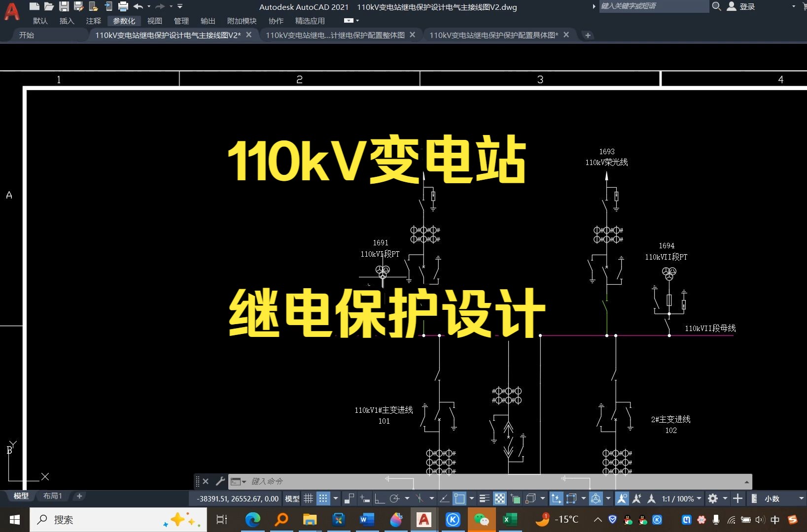Click inside the command line input field
807x532 pixels.
click(345, 481)
